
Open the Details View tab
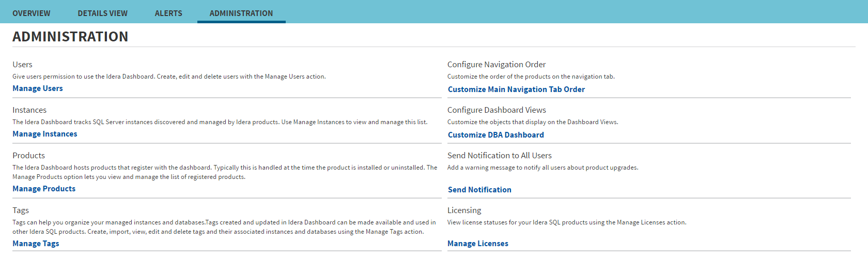click(x=102, y=13)
